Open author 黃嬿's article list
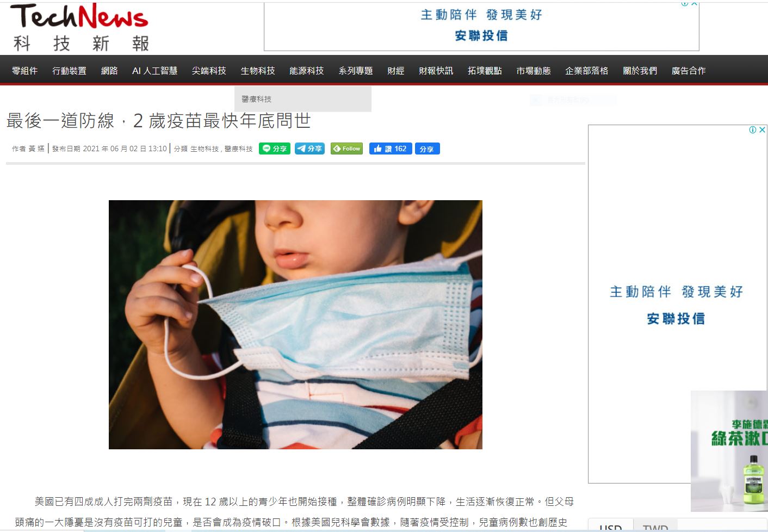This screenshot has height=532, width=768. 36,149
